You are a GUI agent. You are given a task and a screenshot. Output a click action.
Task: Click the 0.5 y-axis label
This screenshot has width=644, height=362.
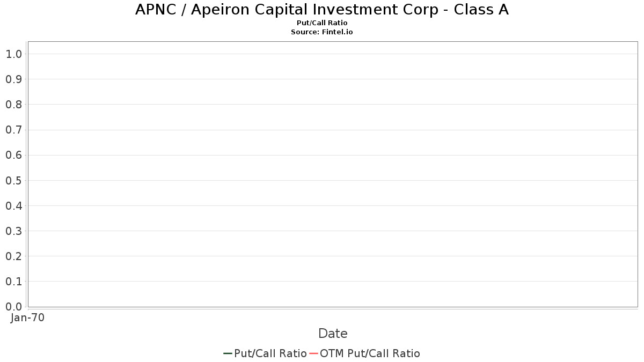point(13,180)
